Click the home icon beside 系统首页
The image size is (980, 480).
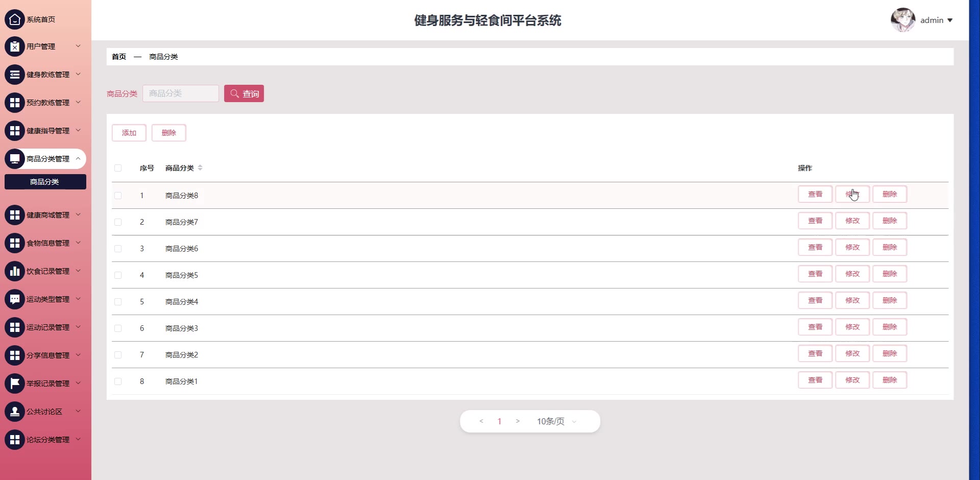pyautogui.click(x=15, y=19)
